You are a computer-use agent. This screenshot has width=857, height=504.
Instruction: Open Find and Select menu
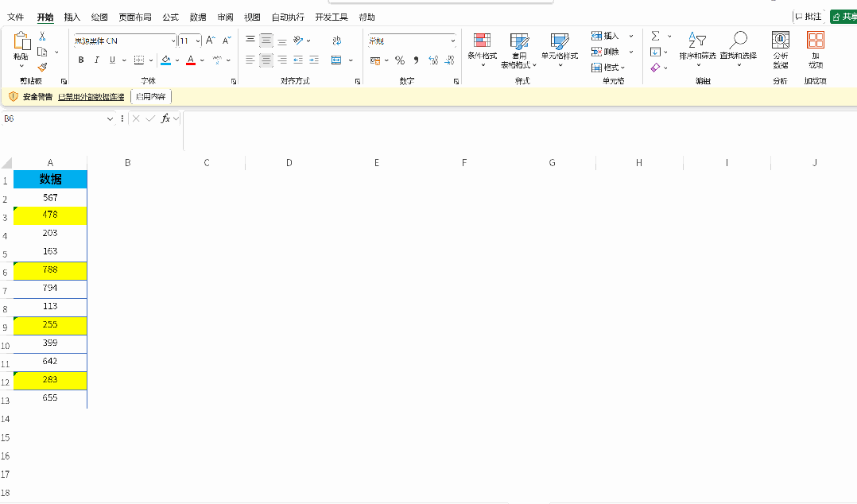[x=739, y=49]
